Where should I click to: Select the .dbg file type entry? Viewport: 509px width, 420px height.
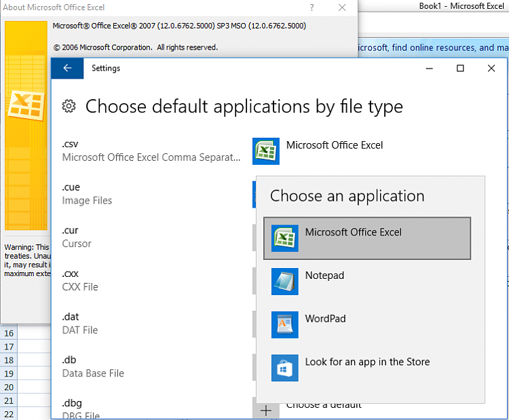[x=81, y=409]
